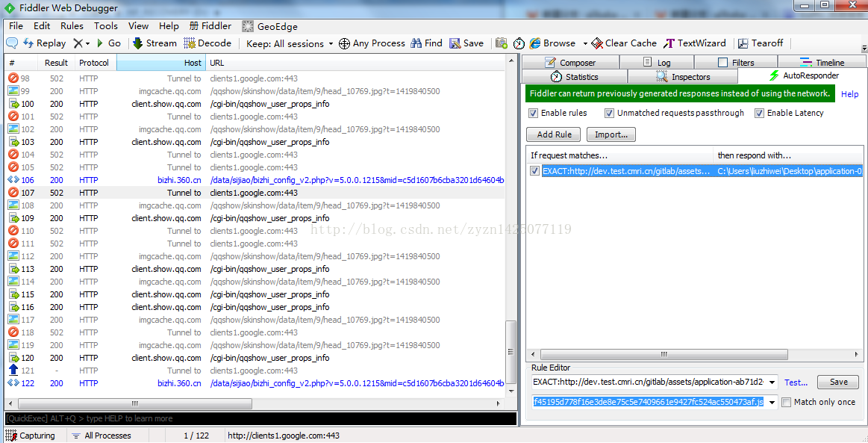Image resolution: width=868 pixels, height=443 pixels.
Task: Expand the Browse dropdown arrow
Action: (585, 43)
